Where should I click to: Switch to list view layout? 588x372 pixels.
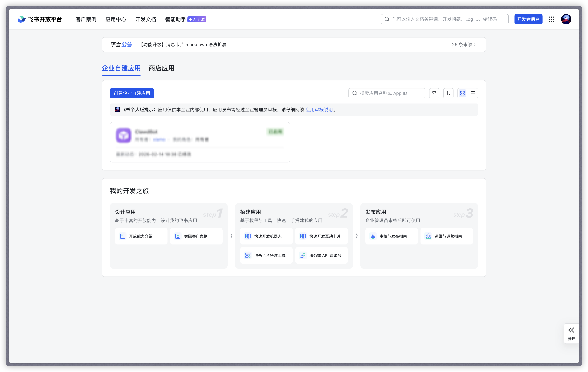click(473, 93)
